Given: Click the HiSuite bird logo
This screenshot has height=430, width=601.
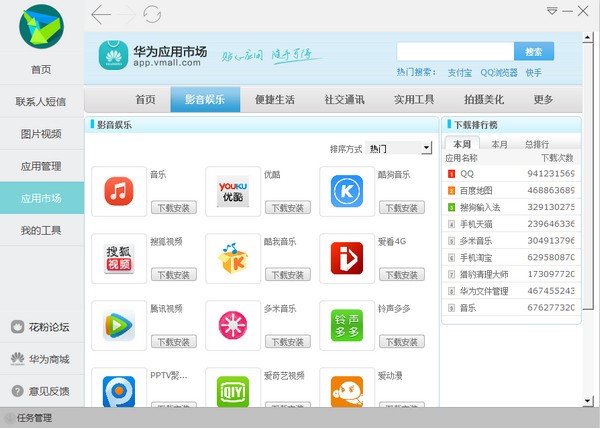Looking at the screenshot, I should (41, 26).
